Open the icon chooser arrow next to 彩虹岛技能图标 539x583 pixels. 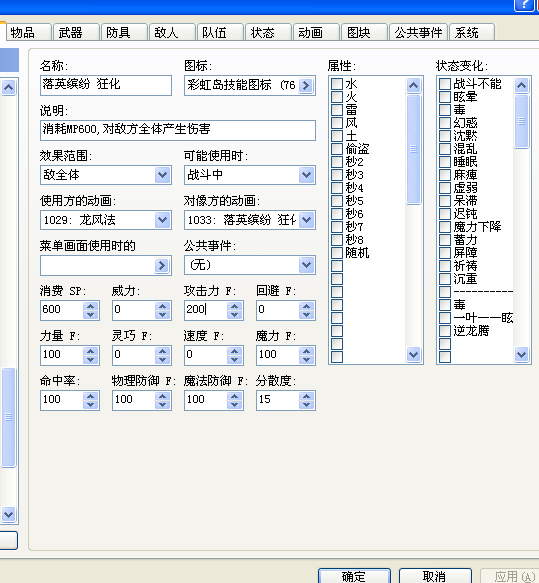[306, 86]
